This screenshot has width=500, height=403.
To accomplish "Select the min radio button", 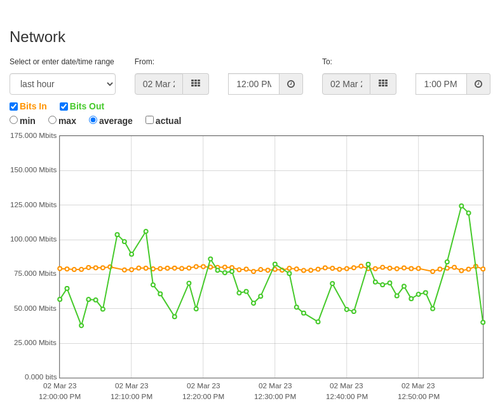I will pos(14,120).
